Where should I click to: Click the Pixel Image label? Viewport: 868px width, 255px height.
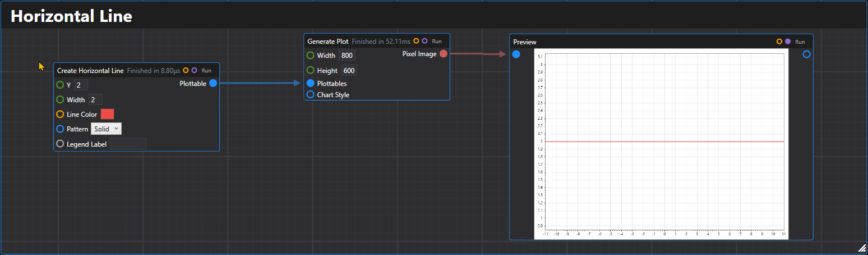pos(419,54)
